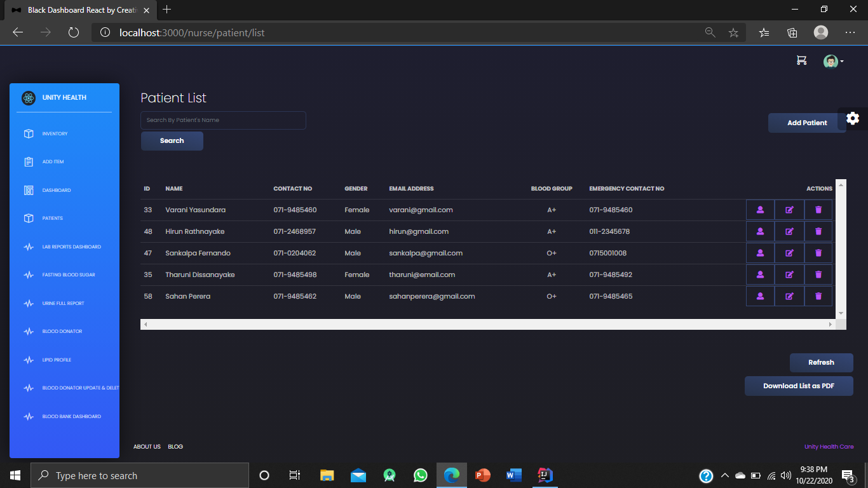Click the Refresh button
The height and width of the screenshot is (488, 868).
[821, 362]
